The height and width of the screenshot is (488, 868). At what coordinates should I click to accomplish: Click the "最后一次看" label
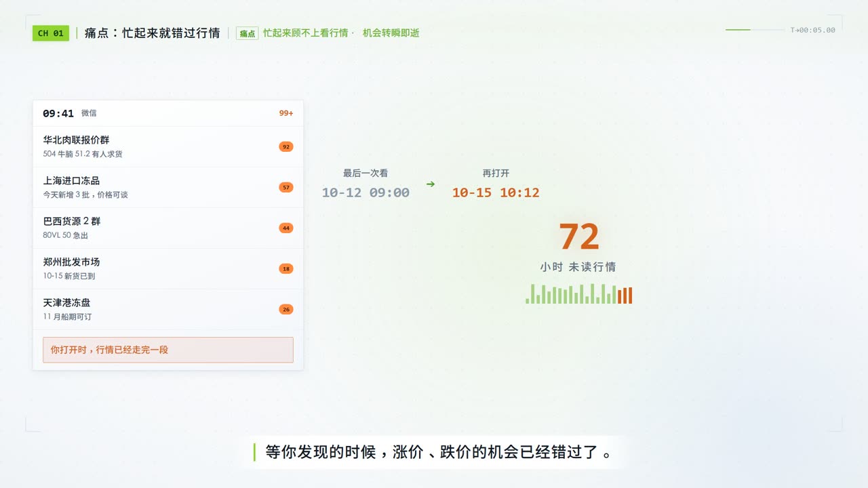pyautogui.click(x=366, y=174)
